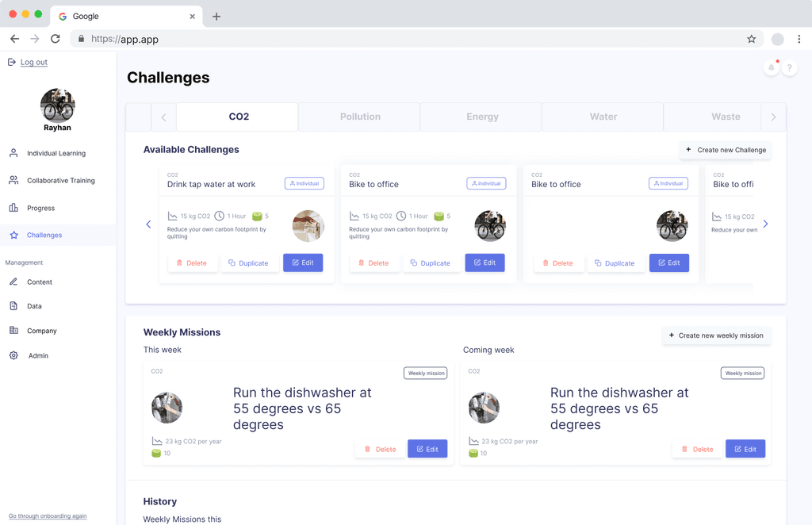The image size is (812, 525).
Task: Duplicate the Bike to office card without description
Action: pyautogui.click(x=615, y=263)
